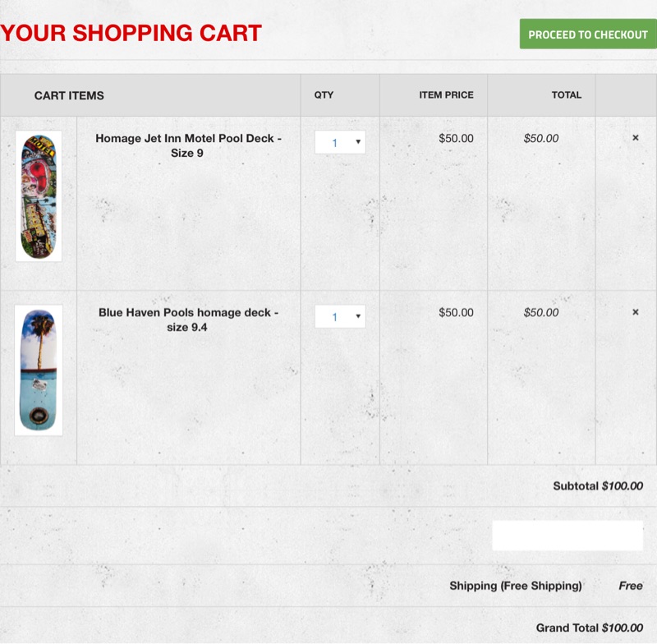Click the Jet Inn Motel deck item price

(456, 138)
